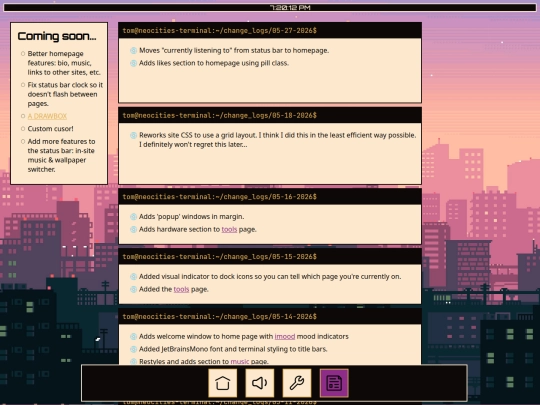Click 'Add more features to the status bar' item
The height and width of the screenshot is (405, 540).
click(x=61, y=155)
